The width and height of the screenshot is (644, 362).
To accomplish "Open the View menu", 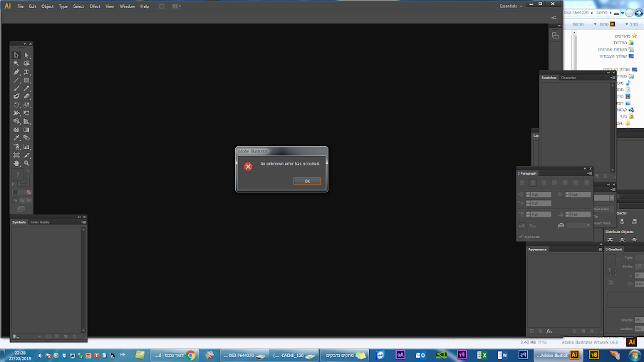I will (110, 6).
